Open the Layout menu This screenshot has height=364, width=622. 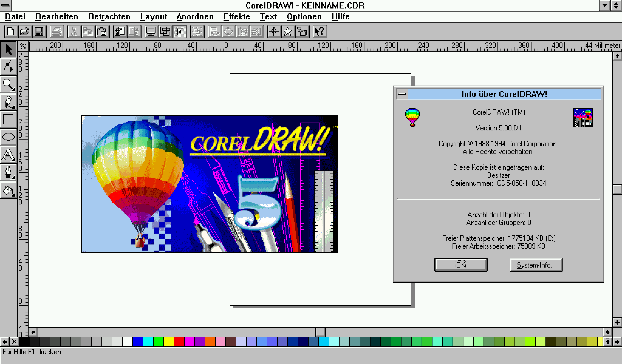(154, 17)
